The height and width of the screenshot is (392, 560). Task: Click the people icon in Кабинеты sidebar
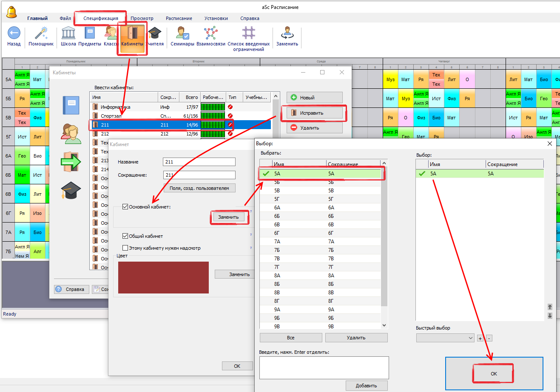71,133
